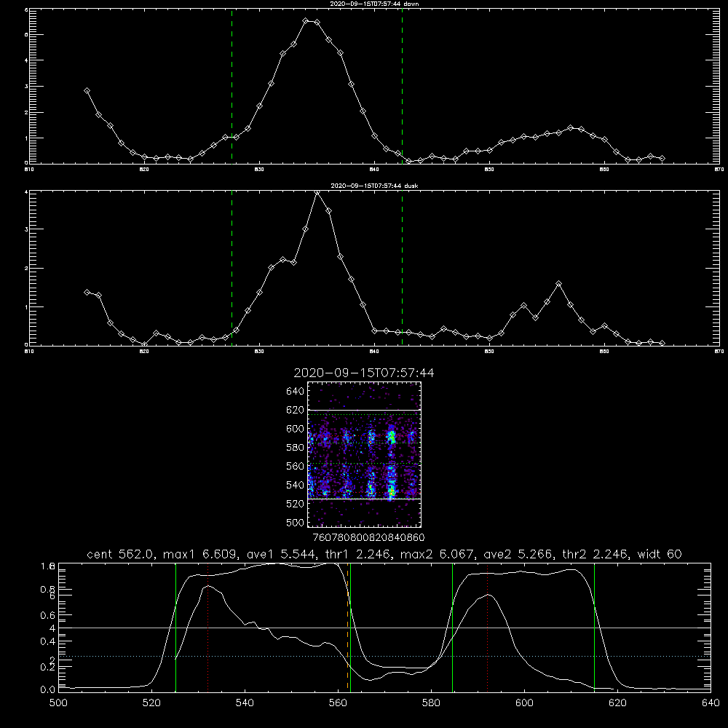Click the "600" y-axis label beside the spectrogram

pyautogui.click(x=295, y=429)
